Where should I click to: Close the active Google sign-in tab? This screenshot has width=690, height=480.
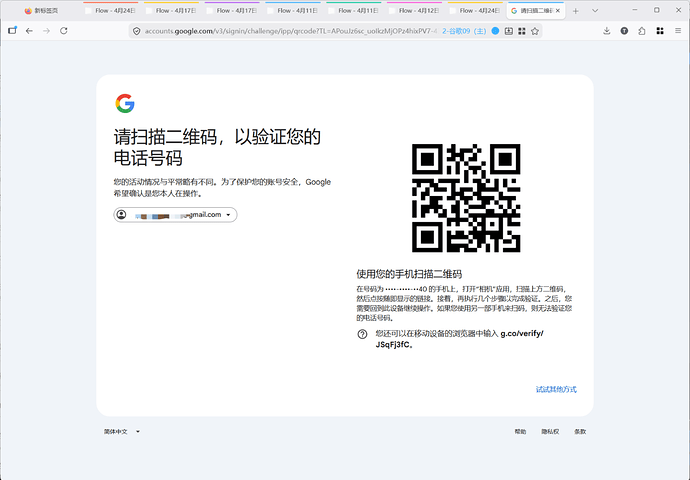click(558, 11)
